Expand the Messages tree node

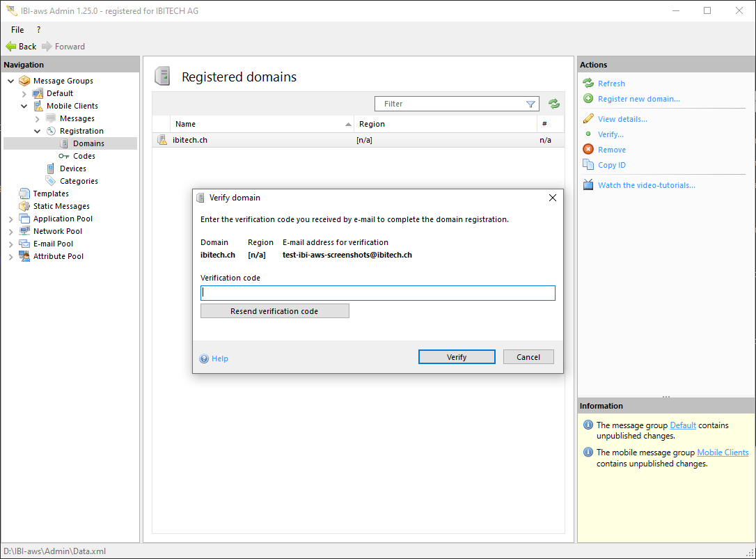[x=38, y=118]
